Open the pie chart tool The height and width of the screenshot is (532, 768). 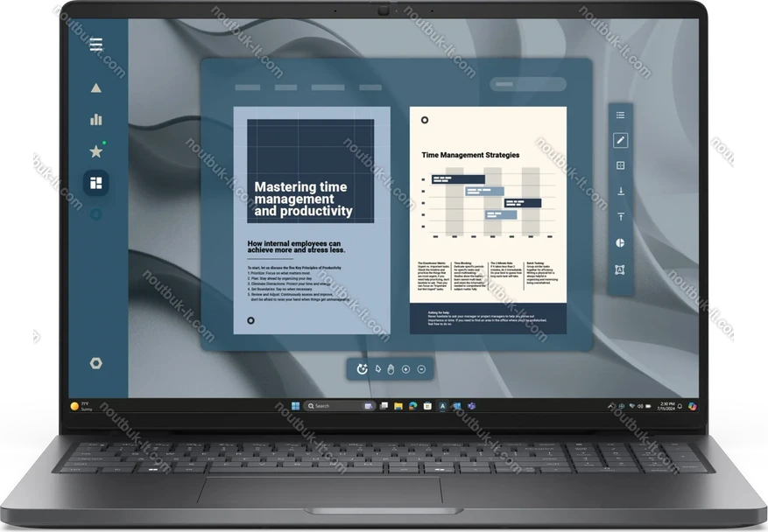point(620,242)
